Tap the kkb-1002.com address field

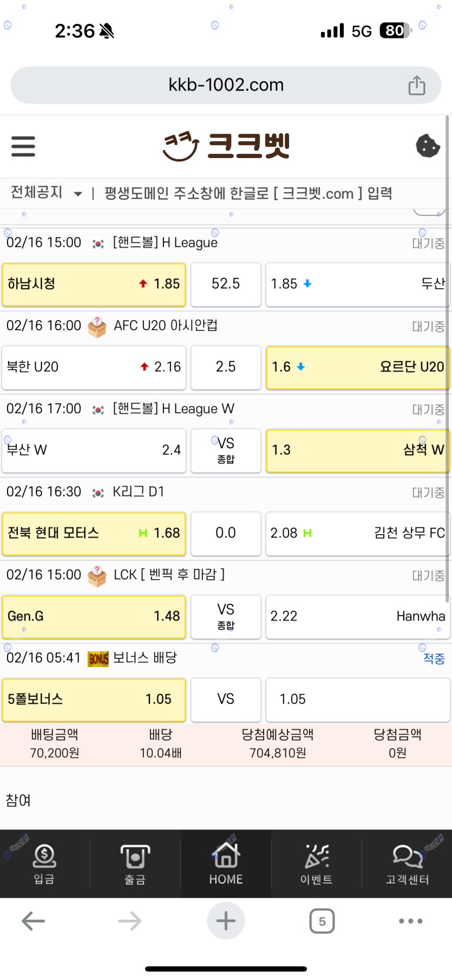coord(226,85)
